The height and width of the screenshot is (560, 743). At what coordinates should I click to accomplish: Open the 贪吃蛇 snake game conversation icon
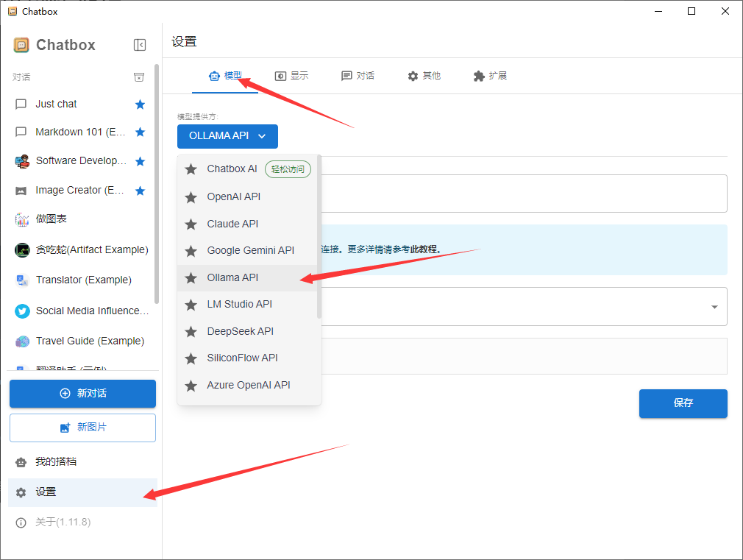click(x=22, y=250)
